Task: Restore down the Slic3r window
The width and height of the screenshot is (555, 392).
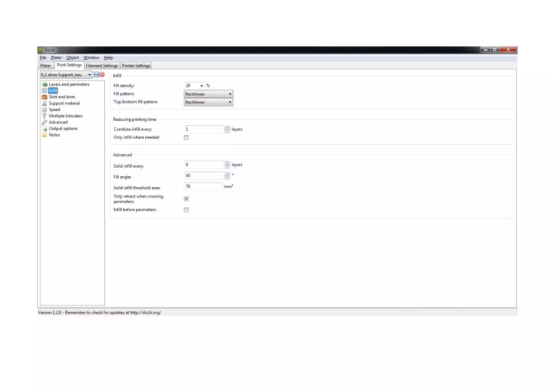Action: tap(495, 50)
